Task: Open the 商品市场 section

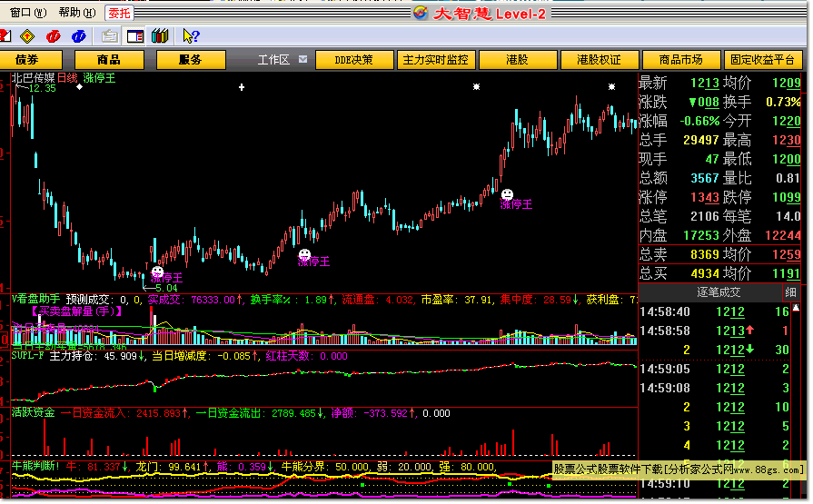Action: pyautogui.click(x=680, y=60)
